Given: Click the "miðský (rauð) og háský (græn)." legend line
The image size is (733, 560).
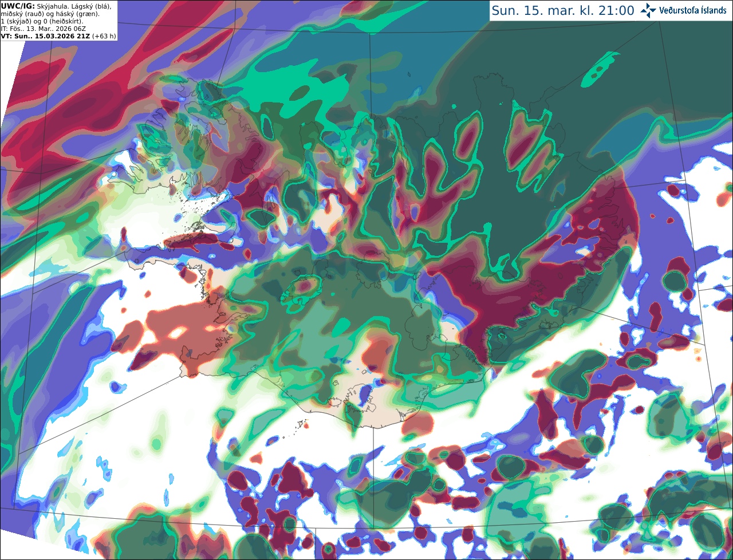Looking at the screenshot, I should 50,14.
